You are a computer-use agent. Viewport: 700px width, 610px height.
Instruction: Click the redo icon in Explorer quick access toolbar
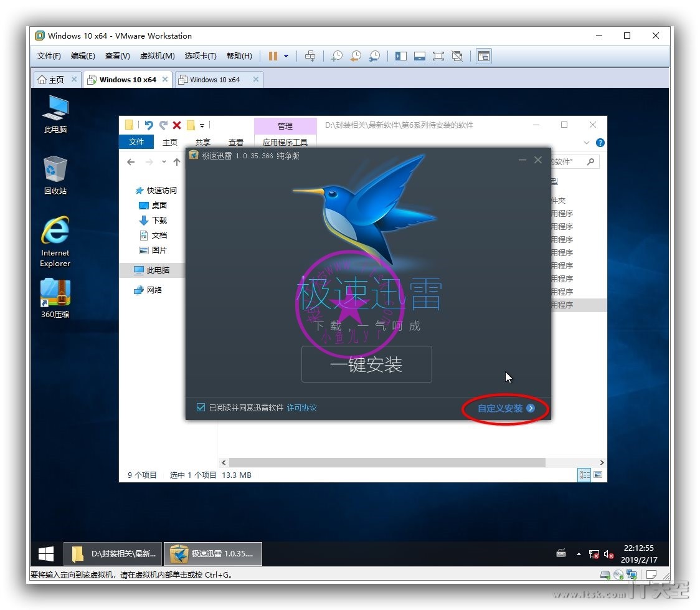[x=163, y=125]
